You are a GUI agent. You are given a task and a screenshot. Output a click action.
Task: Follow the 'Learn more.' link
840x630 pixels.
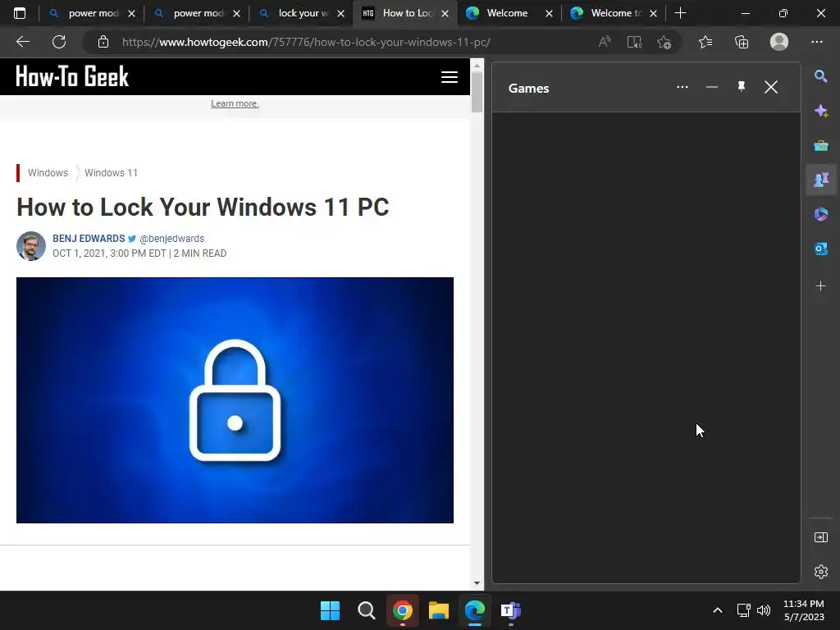point(235,103)
